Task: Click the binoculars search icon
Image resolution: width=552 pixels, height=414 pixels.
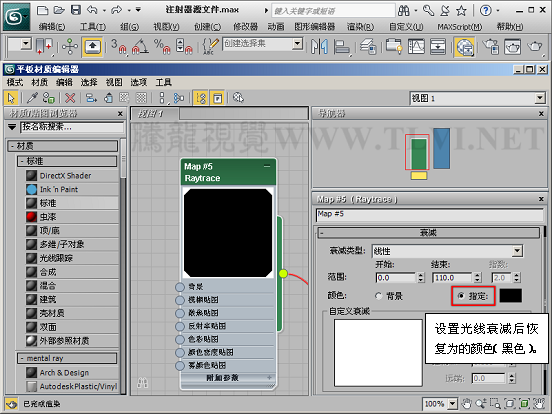Action: click(403, 11)
